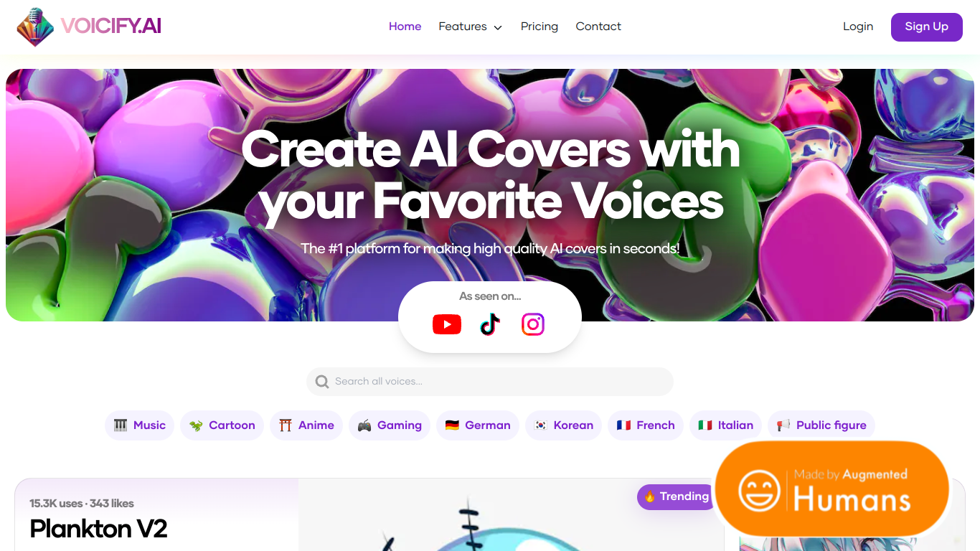
Task: Click the fire Trending badge
Action: click(676, 496)
